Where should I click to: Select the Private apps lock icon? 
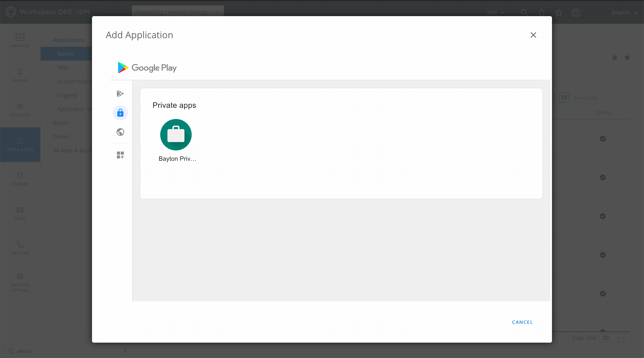[120, 113]
